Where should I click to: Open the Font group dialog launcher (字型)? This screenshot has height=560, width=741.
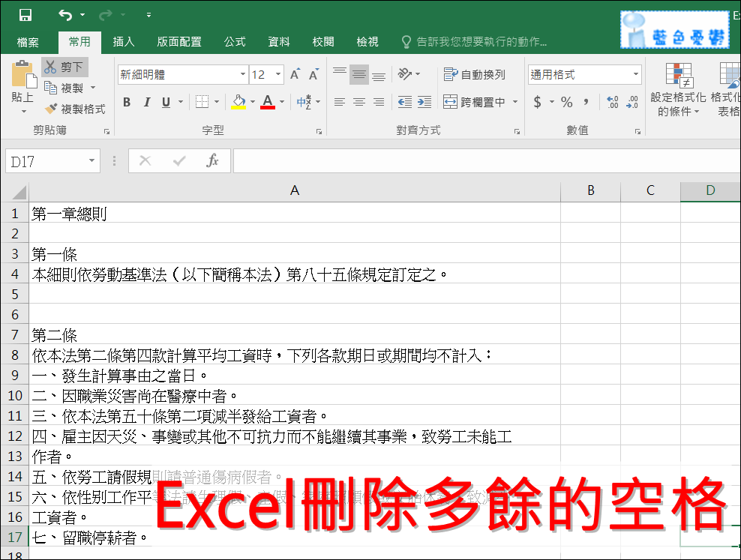[x=319, y=132]
